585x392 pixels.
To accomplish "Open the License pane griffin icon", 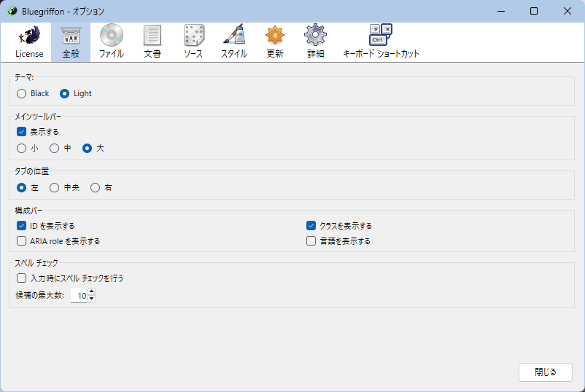I will click(x=29, y=36).
